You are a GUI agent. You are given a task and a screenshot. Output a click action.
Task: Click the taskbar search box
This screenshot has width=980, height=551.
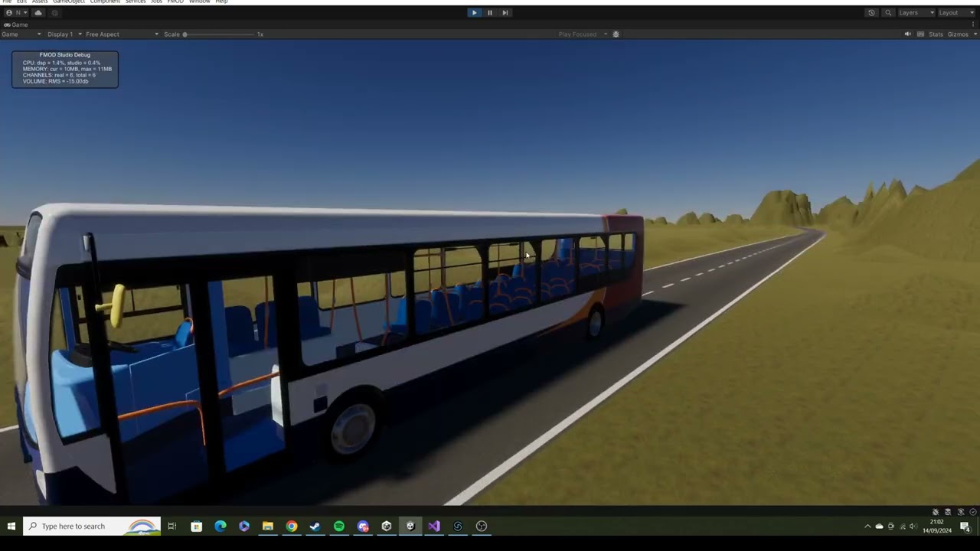point(93,527)
